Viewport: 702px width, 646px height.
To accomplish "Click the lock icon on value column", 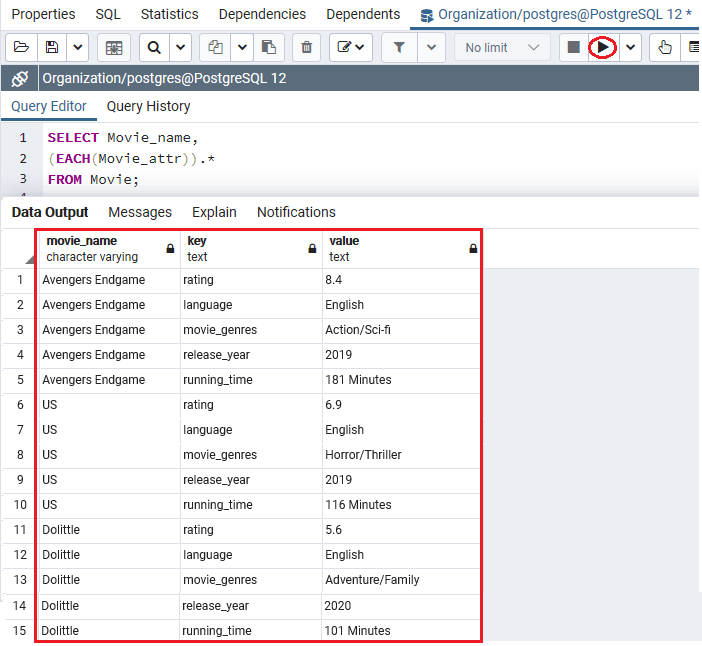I will [473, 248].
